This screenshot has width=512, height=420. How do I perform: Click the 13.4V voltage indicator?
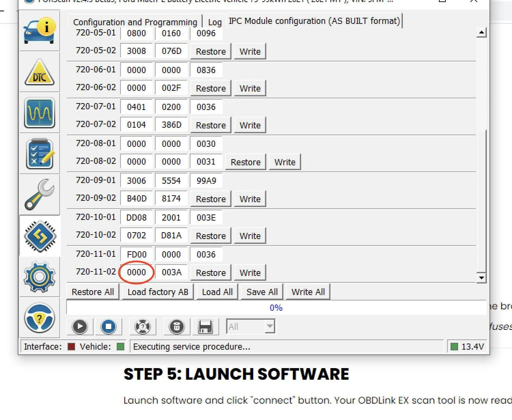467,347
